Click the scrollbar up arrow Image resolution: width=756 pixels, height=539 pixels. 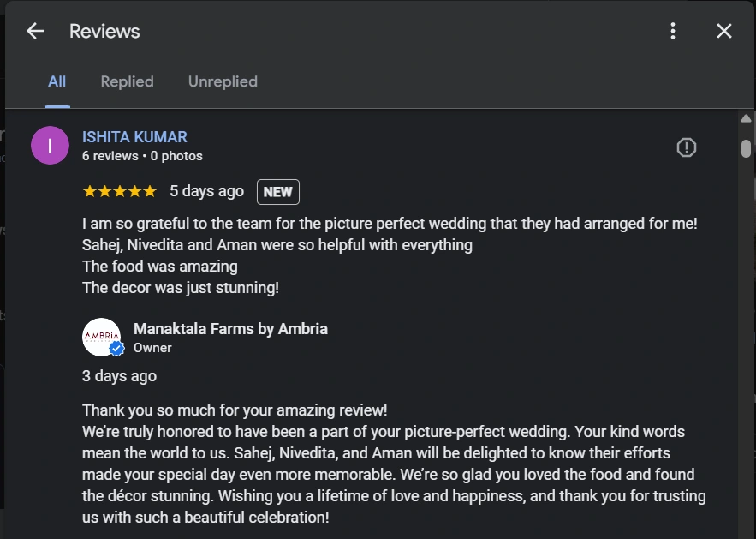[x=746, y=118]
